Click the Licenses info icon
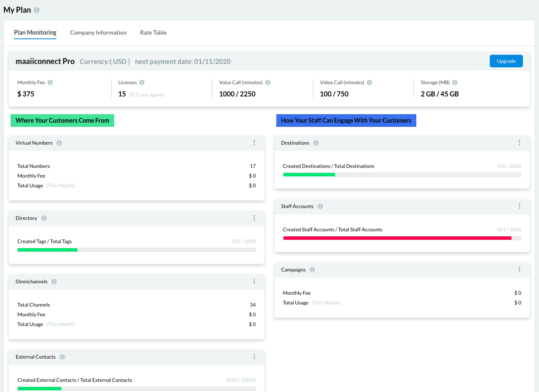This screenshot has width=539, height=392. click(x=142, y=82)
